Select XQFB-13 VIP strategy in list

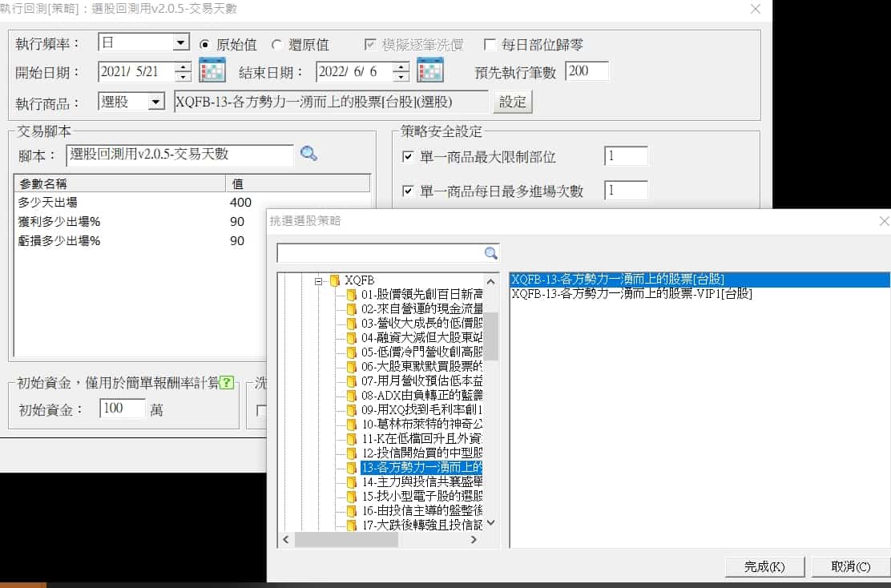631,294
